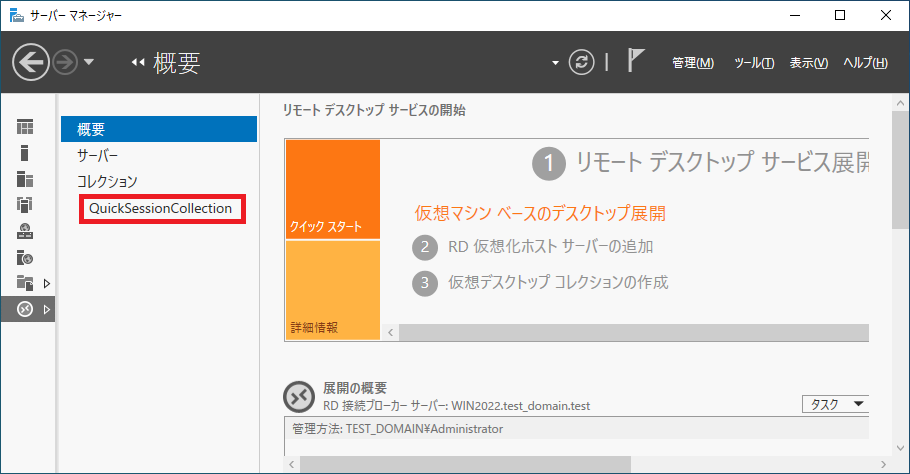
Task: Click the bottom horizontal scrollbar thumb
Action: (x=465, y=464)
